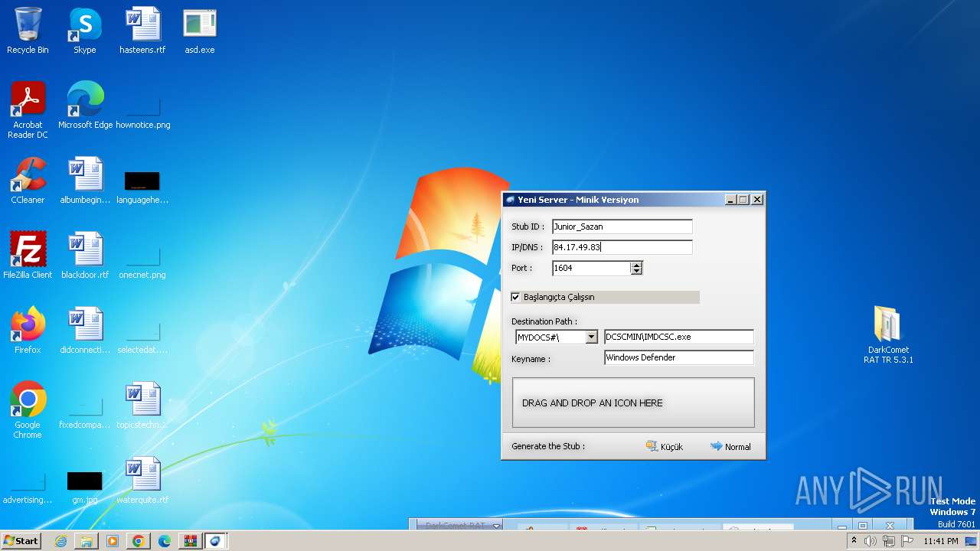Open hasteens.rtf document

(142, 31)
